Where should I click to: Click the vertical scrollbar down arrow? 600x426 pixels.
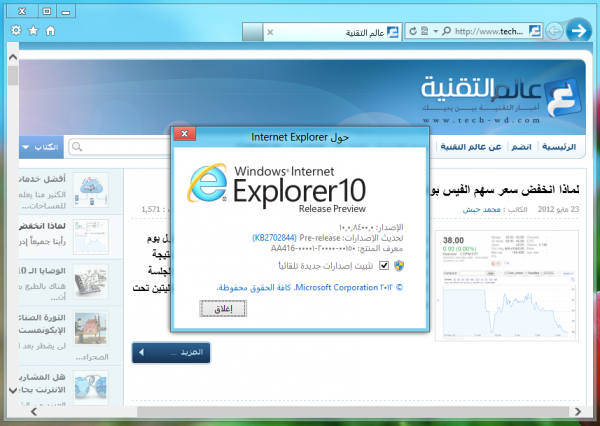click(x=13, y=390)
